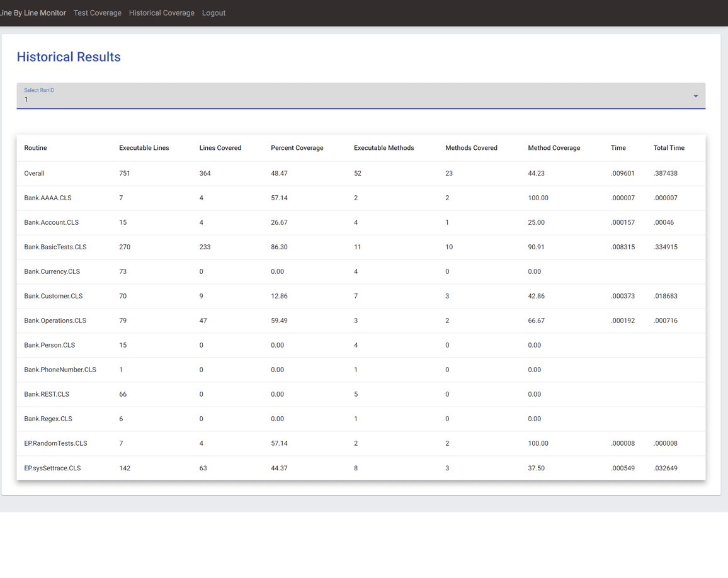Go to the Historical Coverage page

[x=161, y=13]
